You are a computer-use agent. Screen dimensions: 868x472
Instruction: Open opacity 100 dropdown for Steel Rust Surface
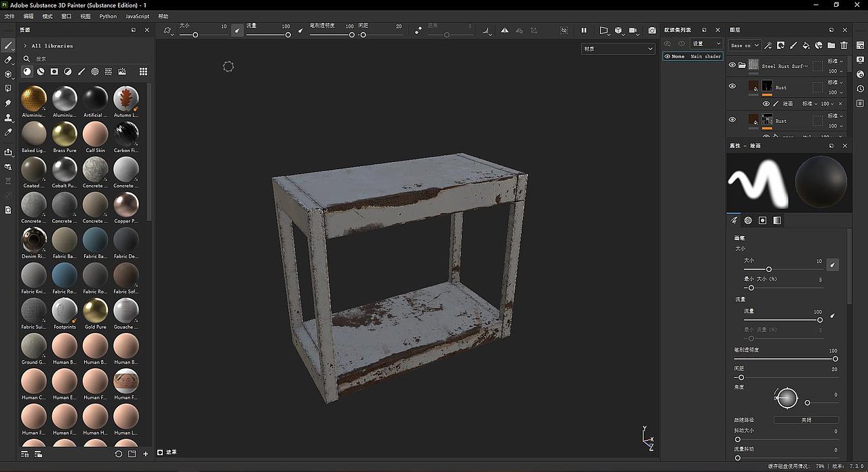pyautogui.click(x=835, y=71)
